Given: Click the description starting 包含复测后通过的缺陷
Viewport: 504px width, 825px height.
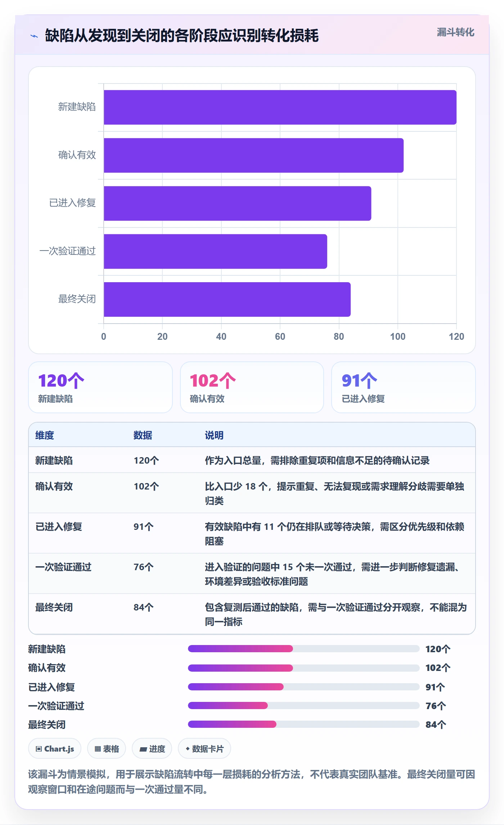Looking at the screenshot, I should (x=336, y=614).
